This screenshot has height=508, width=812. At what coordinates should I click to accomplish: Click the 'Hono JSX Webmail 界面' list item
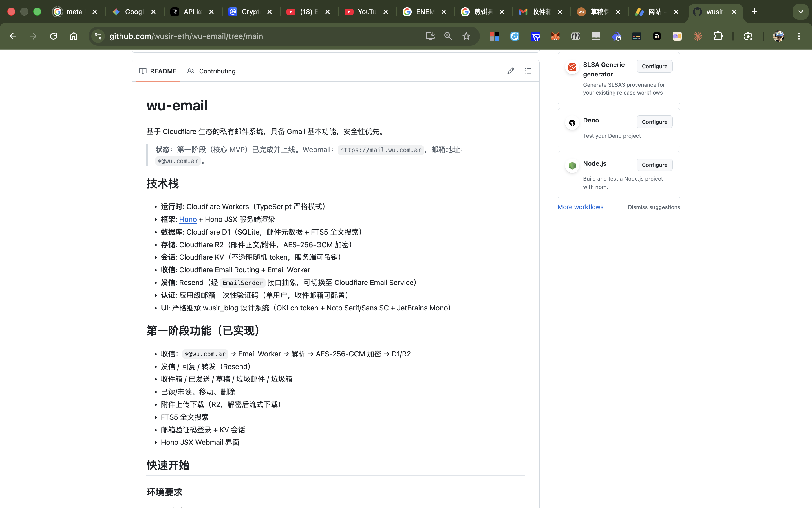click(x=200, y=442)
